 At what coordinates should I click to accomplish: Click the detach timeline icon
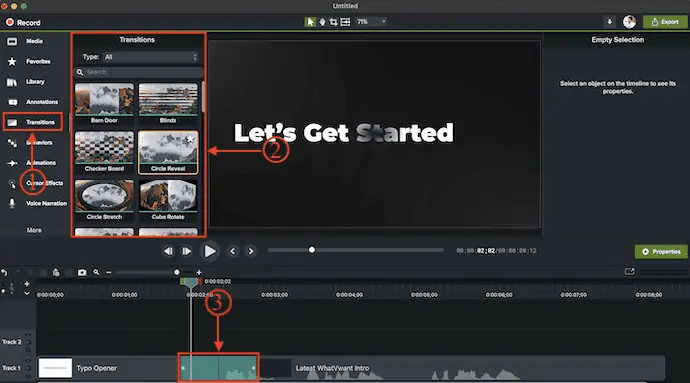click(x=630, y=272)
